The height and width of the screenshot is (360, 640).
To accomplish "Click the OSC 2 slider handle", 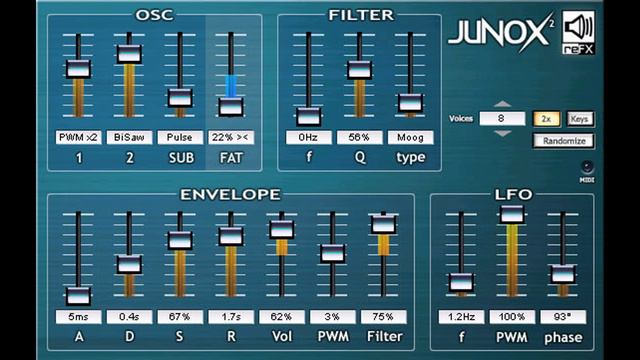I will coord(129,54).
